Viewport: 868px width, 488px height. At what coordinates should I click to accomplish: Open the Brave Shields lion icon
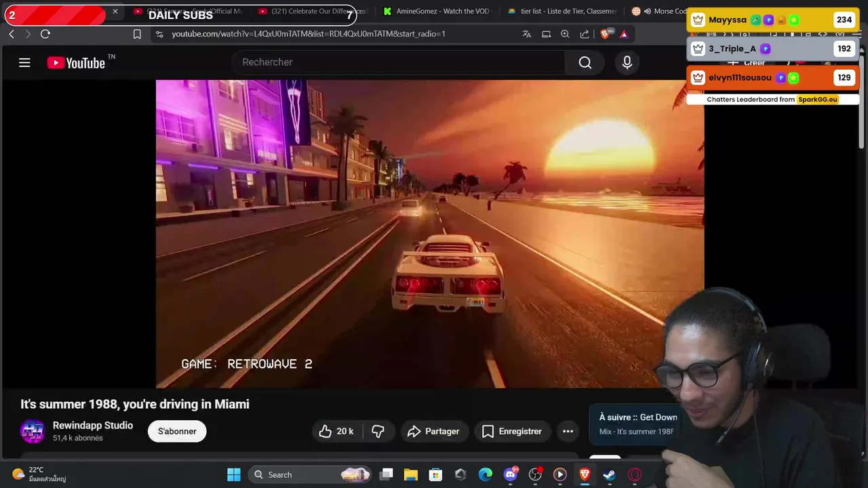[x=606, y=34]
